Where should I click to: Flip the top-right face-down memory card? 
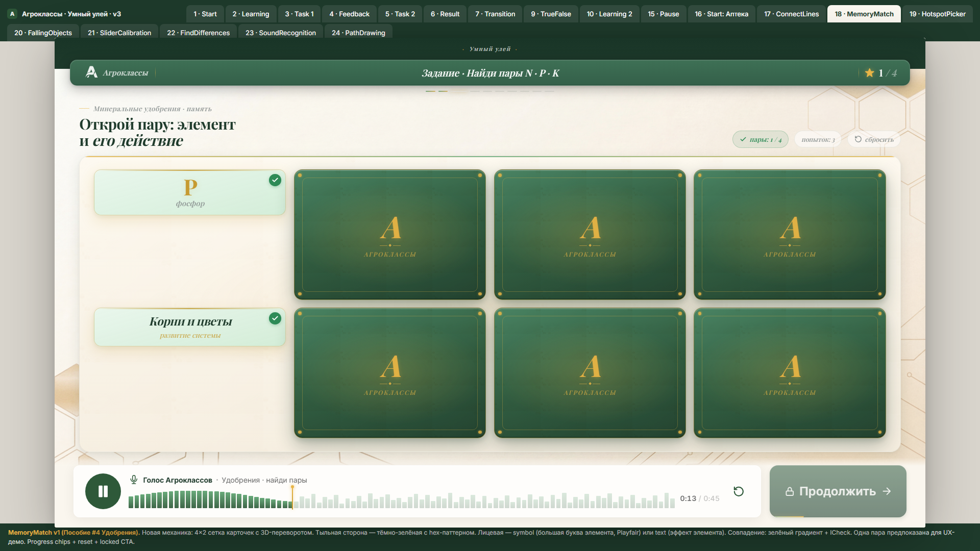790,235
